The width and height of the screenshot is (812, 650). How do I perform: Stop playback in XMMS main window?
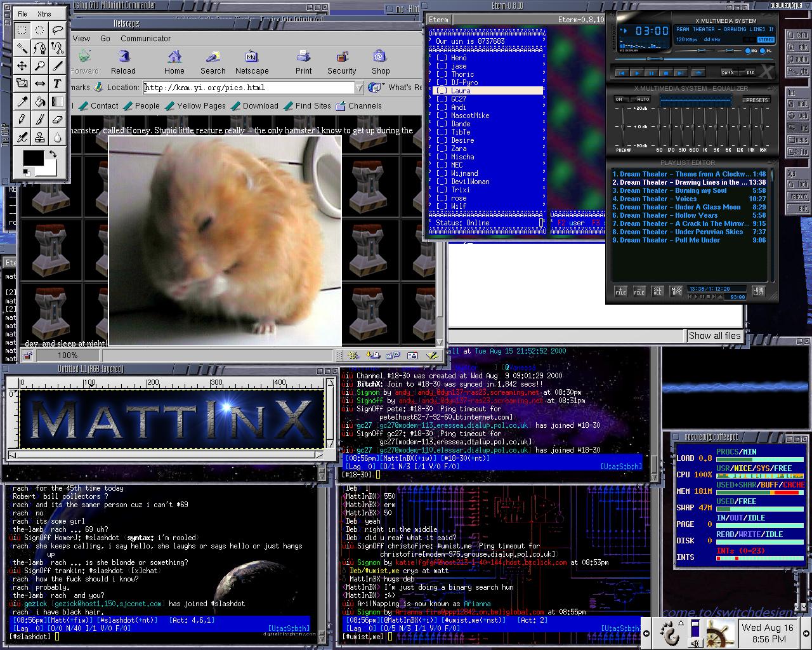[665, 73]
